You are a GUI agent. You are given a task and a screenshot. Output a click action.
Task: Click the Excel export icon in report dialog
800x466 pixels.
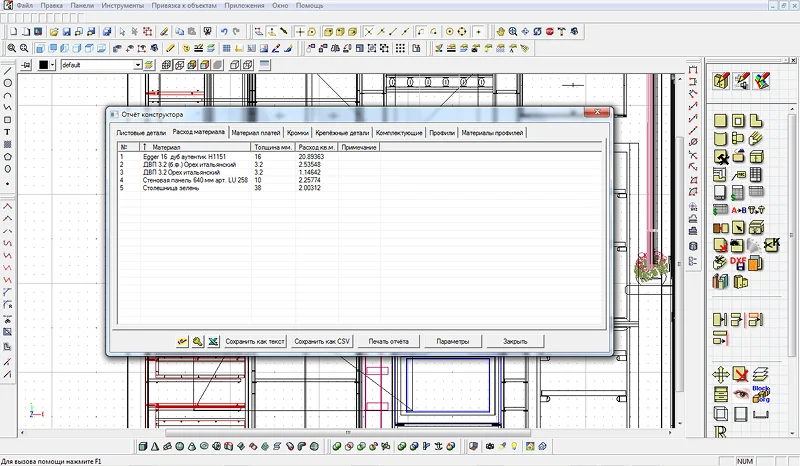click(213, 341)
